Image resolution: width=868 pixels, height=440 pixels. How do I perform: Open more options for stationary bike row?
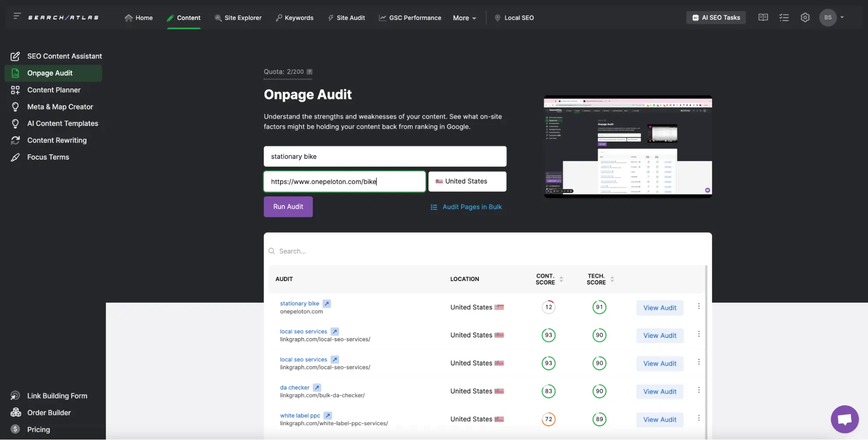(x=699, y=306)
